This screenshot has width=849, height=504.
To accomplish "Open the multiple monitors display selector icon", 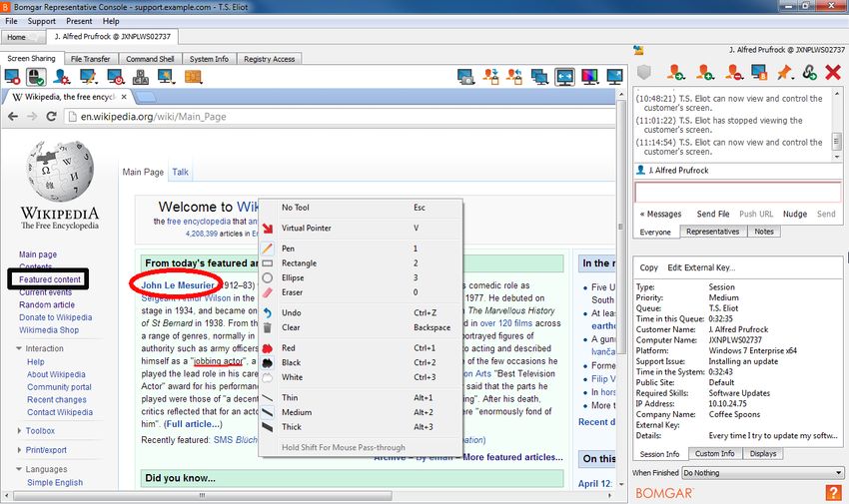I will (539, 77).
